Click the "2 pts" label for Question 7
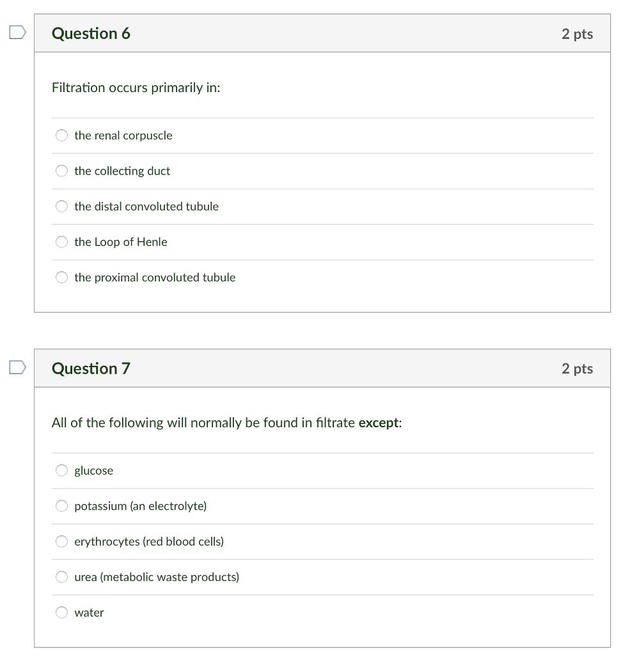This screenshot has width=644, height=655. (577, 368)
